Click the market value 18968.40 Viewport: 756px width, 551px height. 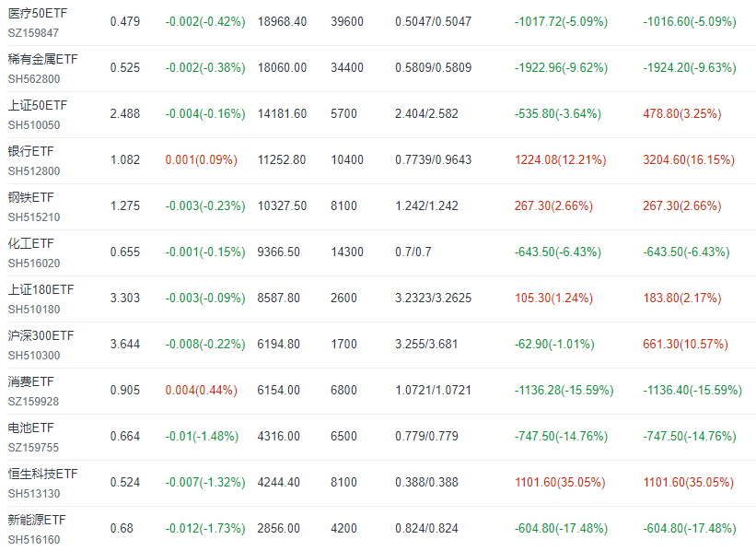pyautogui.click(x=282, y=22)
